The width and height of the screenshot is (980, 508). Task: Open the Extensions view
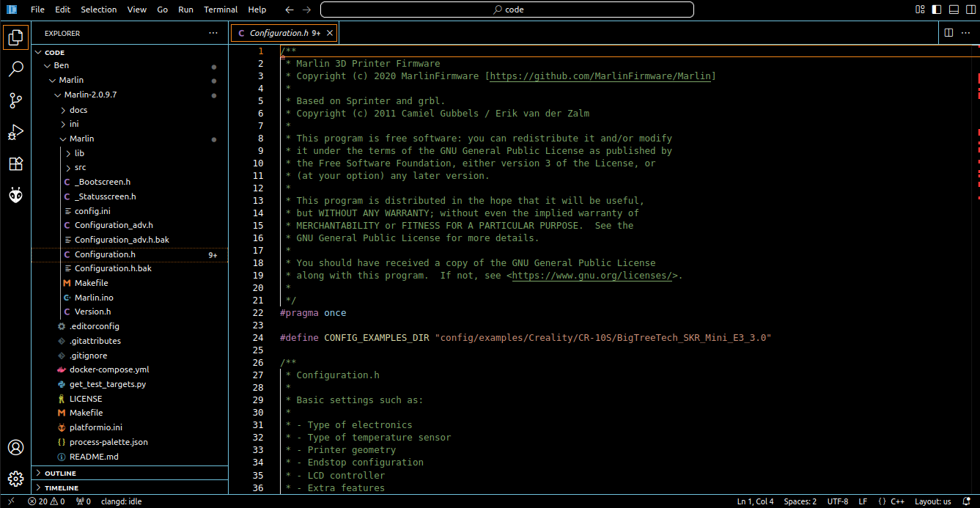tap(15, 163)
